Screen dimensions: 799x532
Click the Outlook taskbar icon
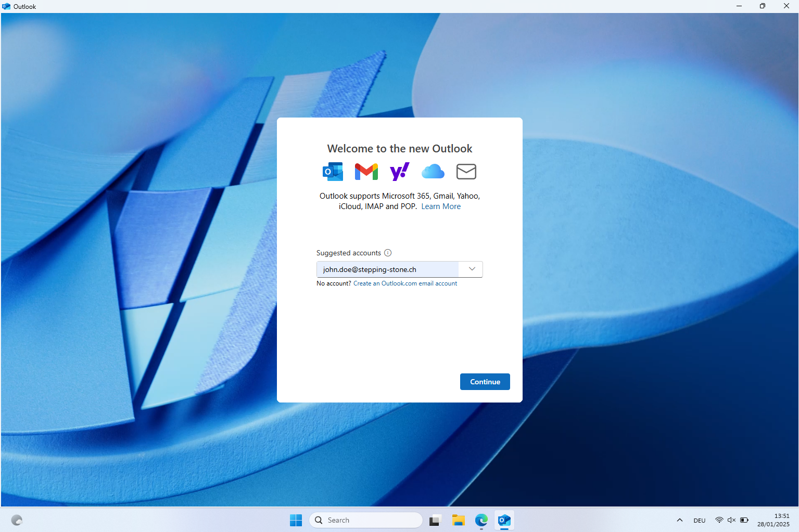point(504,520)
